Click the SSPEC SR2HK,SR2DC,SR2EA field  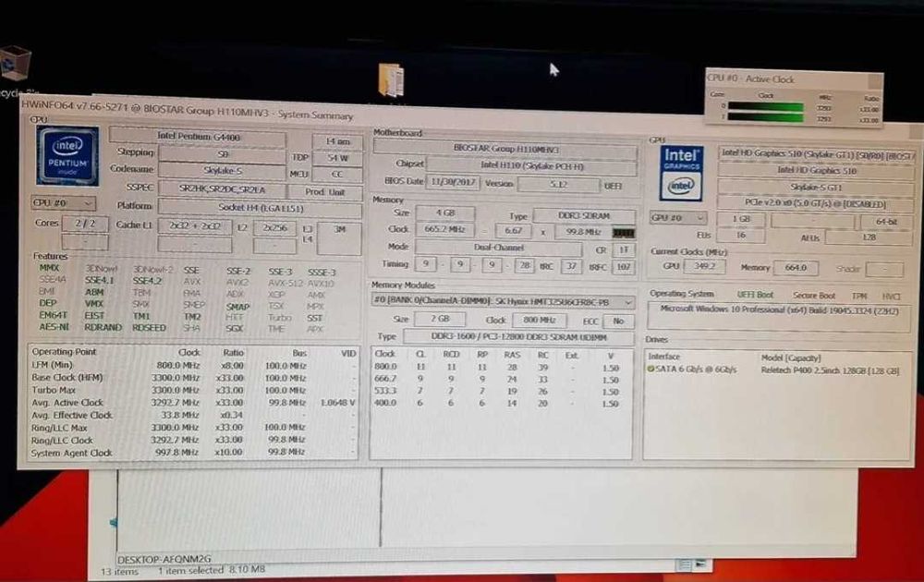[x=222, y=189]
